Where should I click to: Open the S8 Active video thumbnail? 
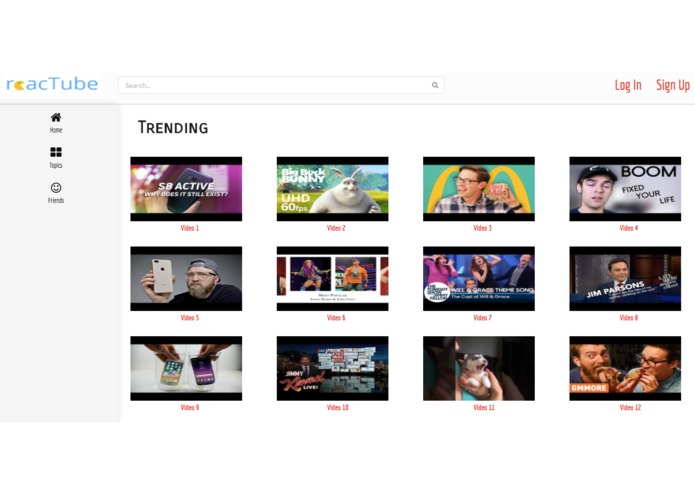pyautogui.click(x=186, y=189)
